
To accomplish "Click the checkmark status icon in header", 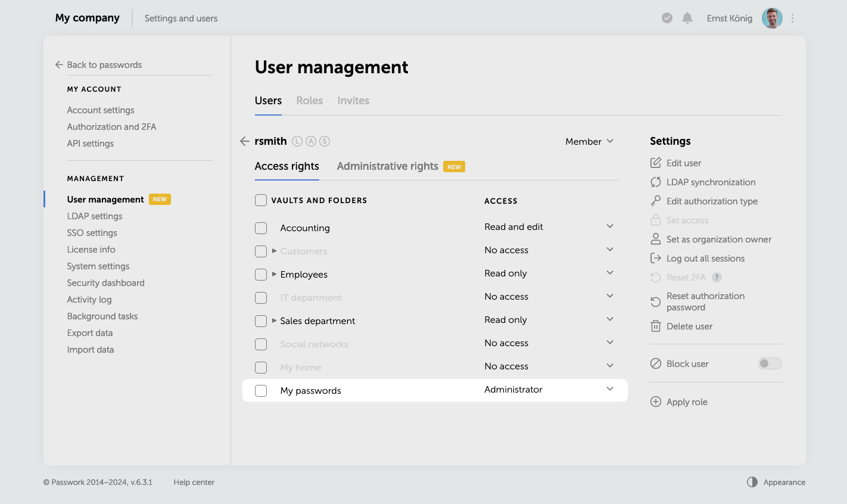I will pos(667,18).
